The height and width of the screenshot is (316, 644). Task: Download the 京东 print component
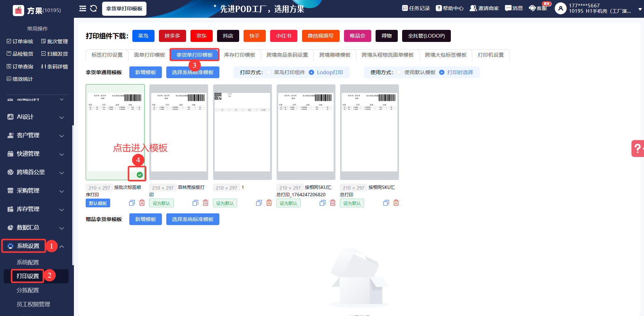pos(202,36)
